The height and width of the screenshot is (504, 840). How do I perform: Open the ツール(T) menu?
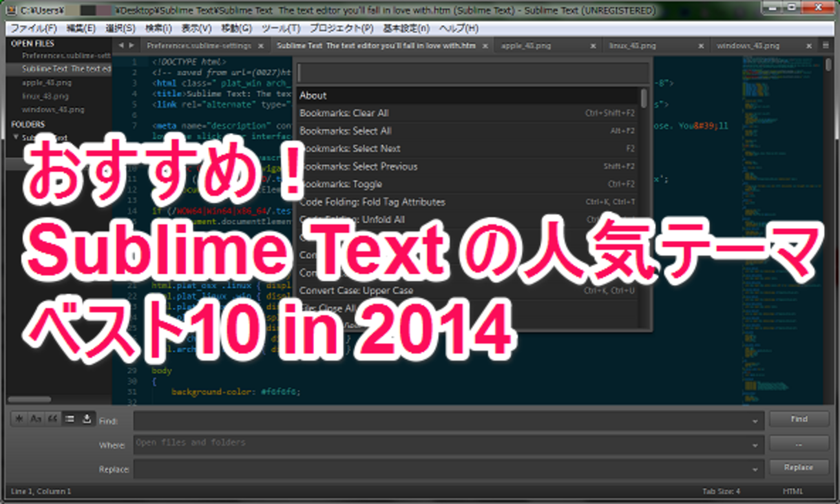(280, 28)
